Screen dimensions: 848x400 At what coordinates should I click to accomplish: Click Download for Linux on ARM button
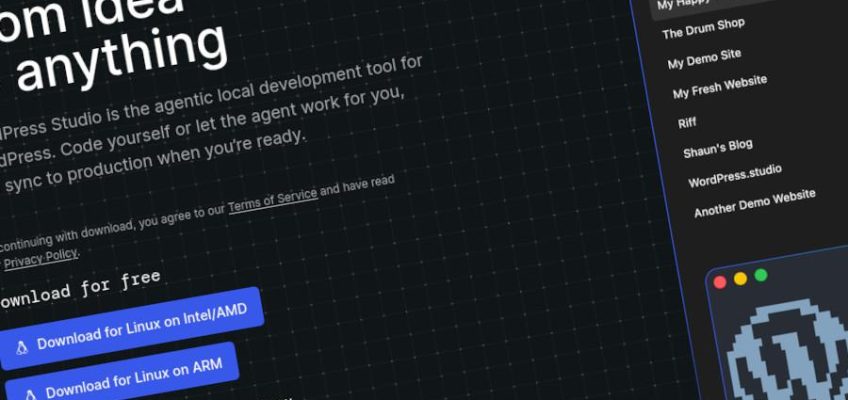coord(122,374)
